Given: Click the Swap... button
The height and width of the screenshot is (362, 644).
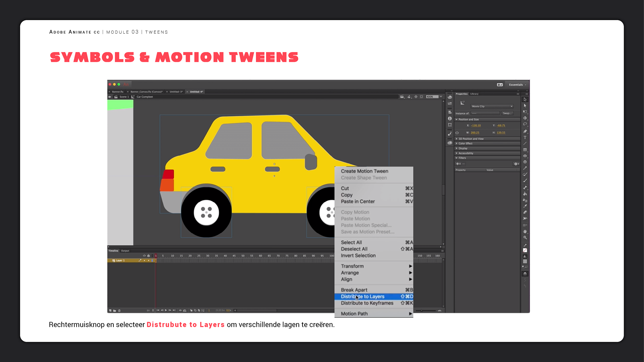Looking at the screenshot, I should tap(507, 113).
